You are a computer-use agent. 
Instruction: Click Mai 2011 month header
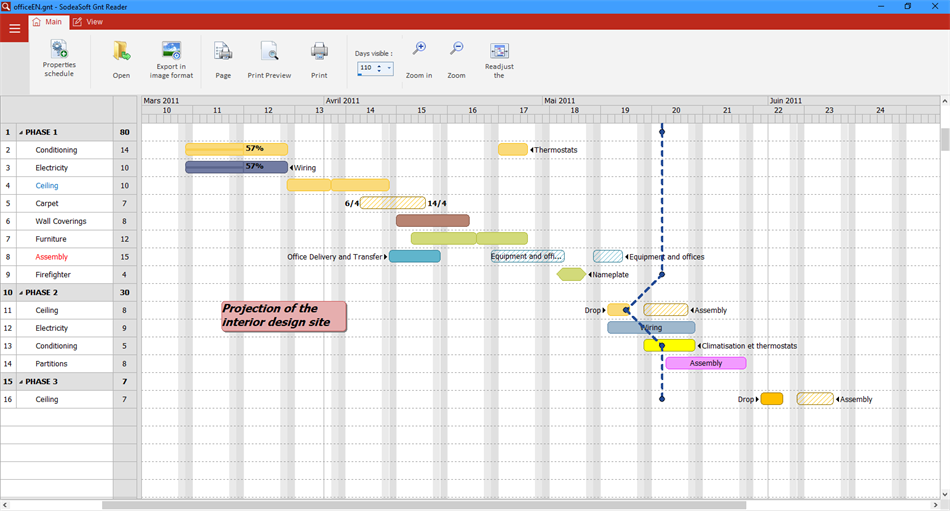[x=559, y=101]
